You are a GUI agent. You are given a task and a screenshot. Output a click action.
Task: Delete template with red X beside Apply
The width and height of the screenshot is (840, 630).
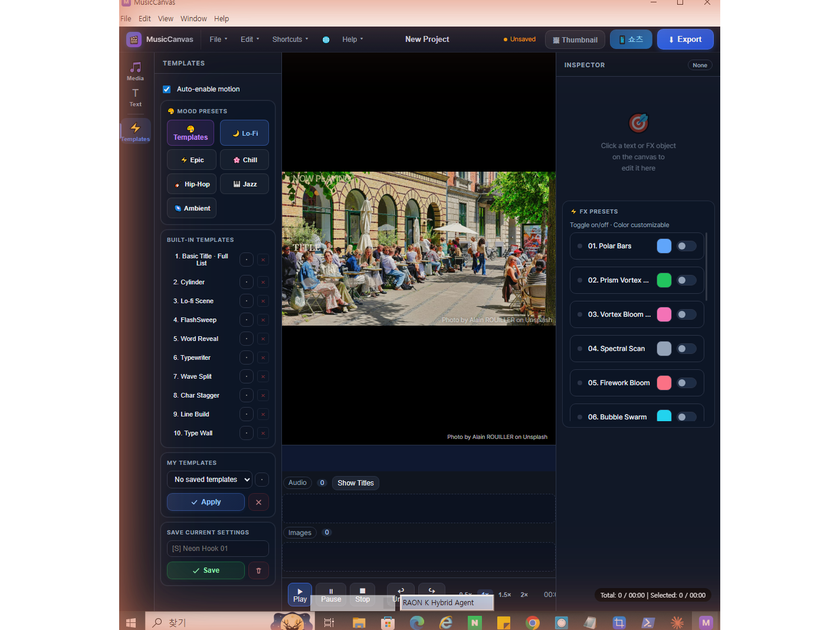pyautogui.click(x=258, y=502)
